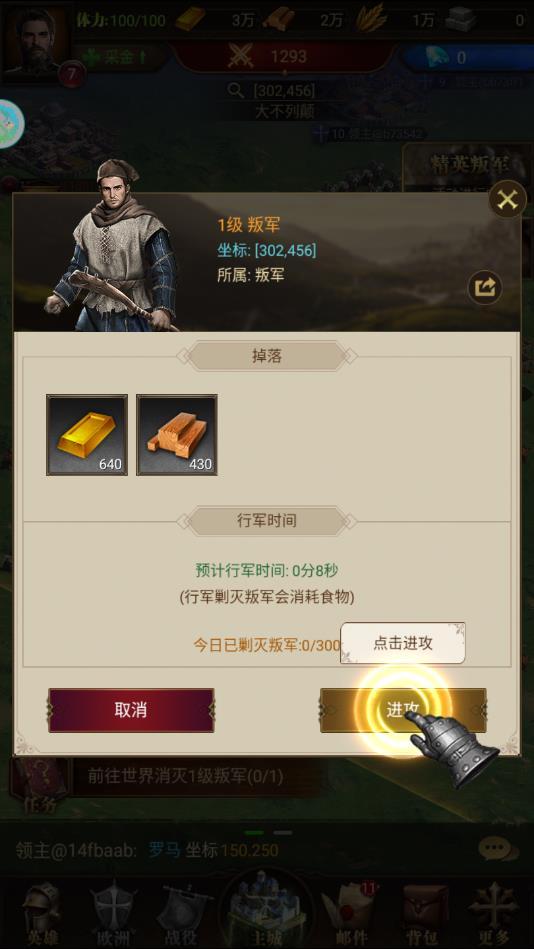Click the 取消 cancel button
Image resolution: width=534 pixels, height=949 pixels.
tap(131, 710)
